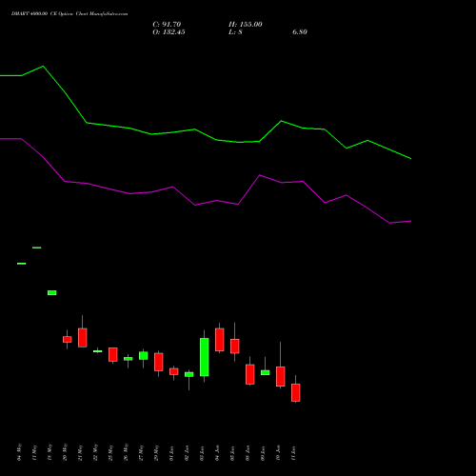Select the thin green candle above 11 May
This screenshot has height=476, width=476.
point(37,248)
